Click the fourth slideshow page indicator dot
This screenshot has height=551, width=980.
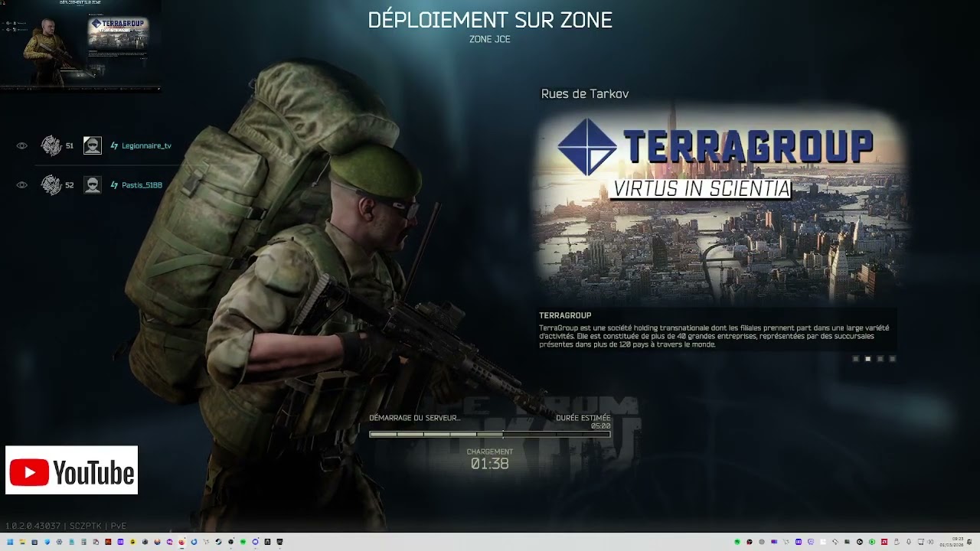coord(893,358)
